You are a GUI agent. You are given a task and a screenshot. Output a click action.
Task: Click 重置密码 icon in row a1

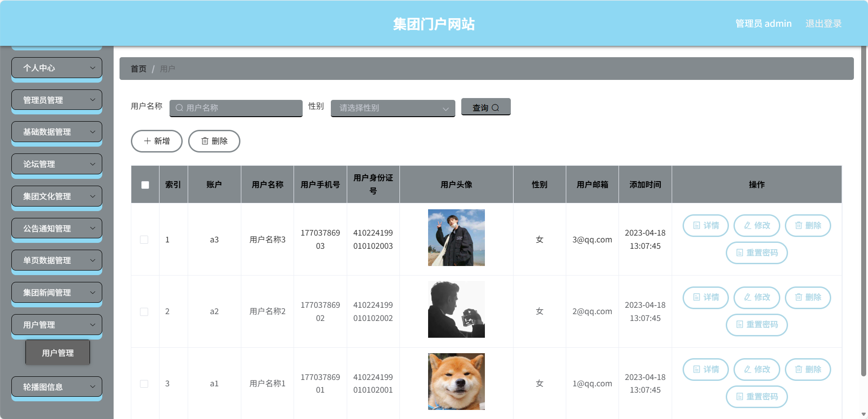(x=740, y=397)
